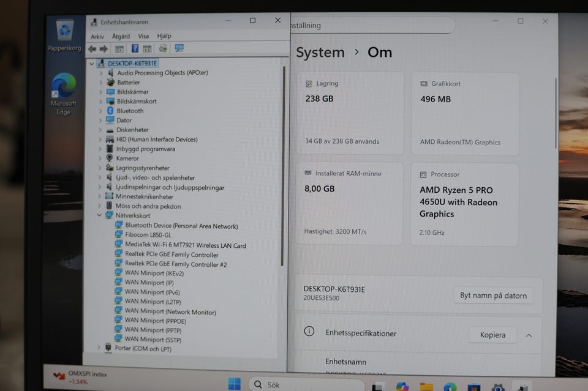This screenshot has width=588, height=391.
Task: Open the Windows Start button on taskbar
Action: (x=235, y=384)
